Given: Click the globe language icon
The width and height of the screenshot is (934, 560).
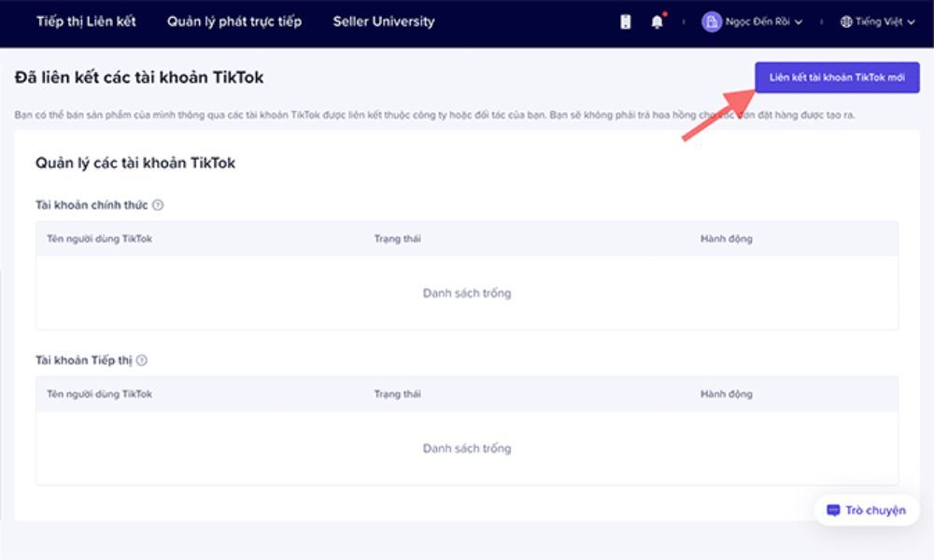Looking at the screenshot, I should click(846, 22).
